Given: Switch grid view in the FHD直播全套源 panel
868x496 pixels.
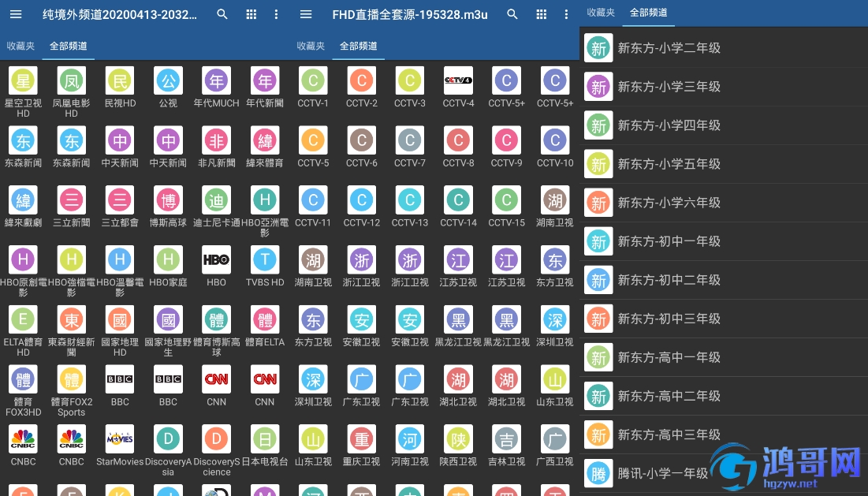Looking at the screenshot, I should (542, 14).
